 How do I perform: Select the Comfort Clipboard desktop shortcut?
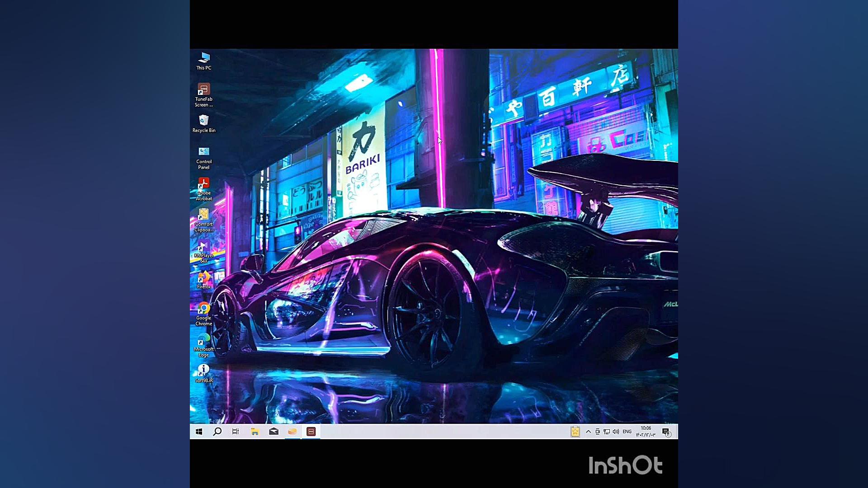203,221
